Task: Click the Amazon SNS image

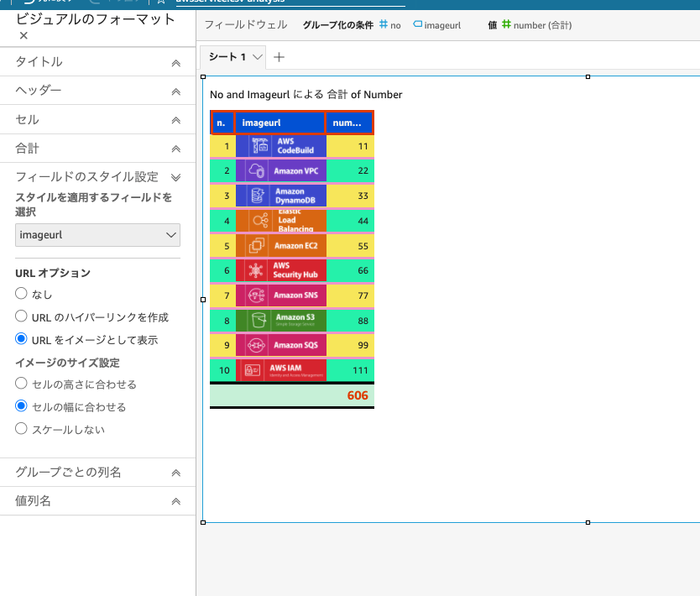Action: 281,295
